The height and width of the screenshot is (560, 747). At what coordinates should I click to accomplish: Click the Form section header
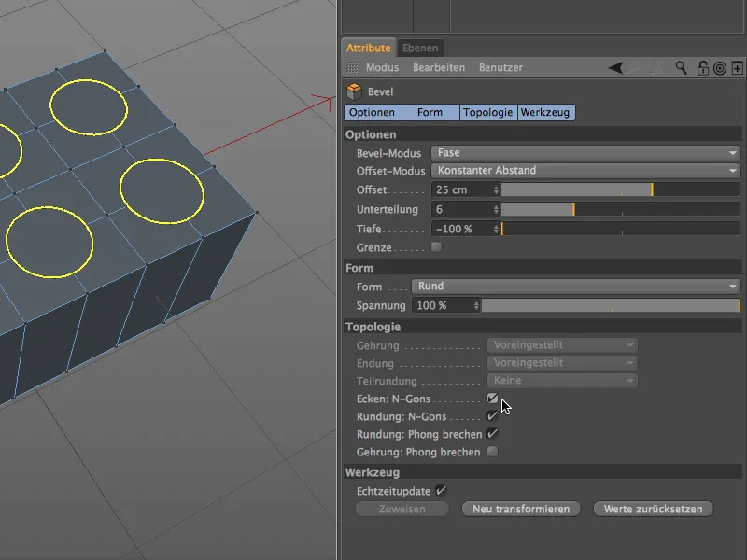(x=543, y=268)
